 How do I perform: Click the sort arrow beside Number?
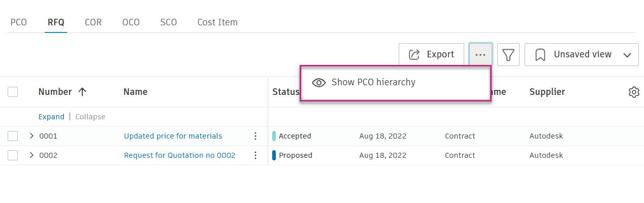82,92
